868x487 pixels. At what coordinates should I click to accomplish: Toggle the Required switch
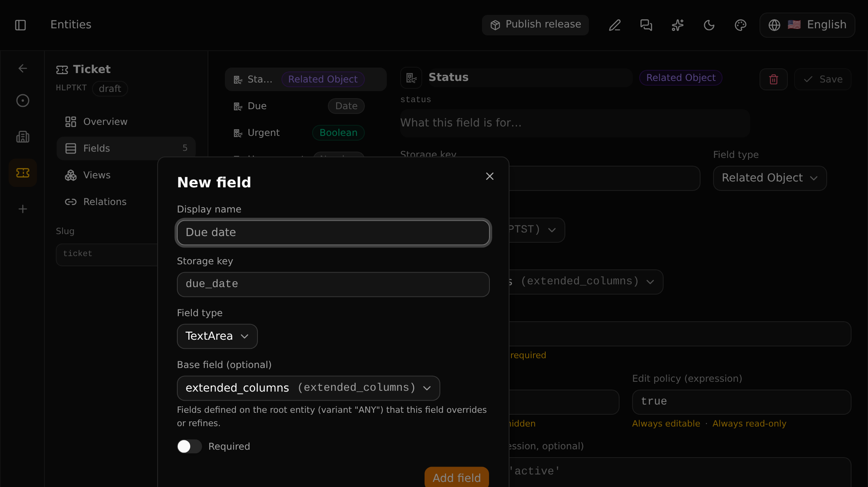(189, 446)
